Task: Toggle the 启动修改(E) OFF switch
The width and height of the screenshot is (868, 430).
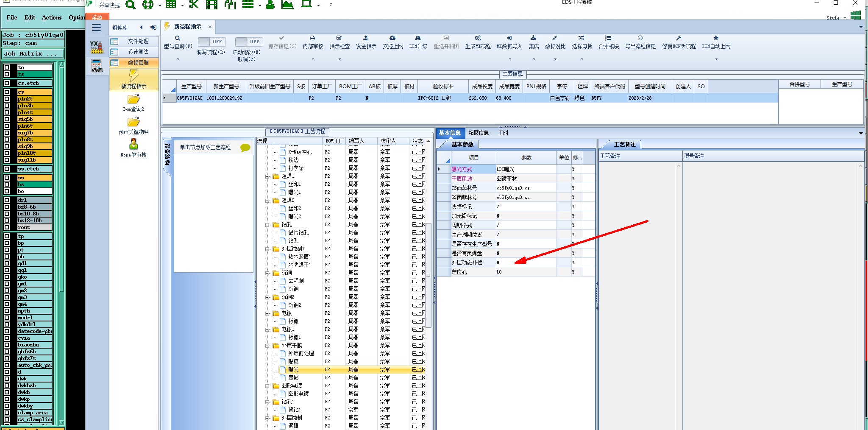Action: point(248,42)
